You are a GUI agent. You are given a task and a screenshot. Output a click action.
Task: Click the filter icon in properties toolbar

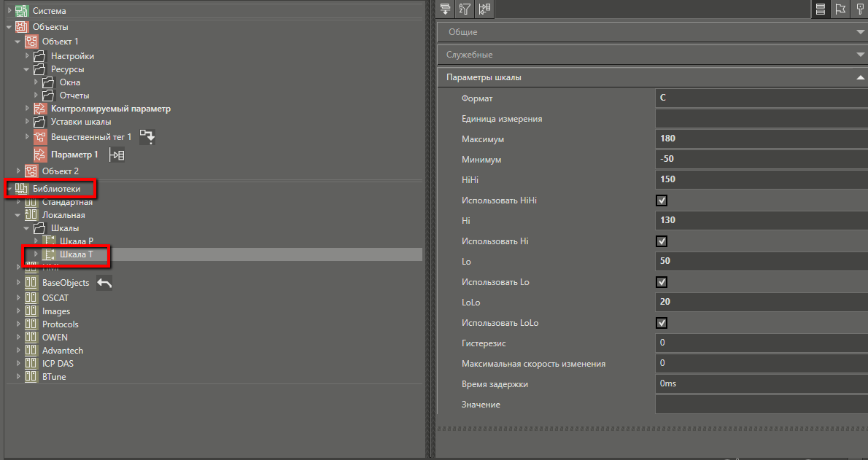tap(463, 9)
